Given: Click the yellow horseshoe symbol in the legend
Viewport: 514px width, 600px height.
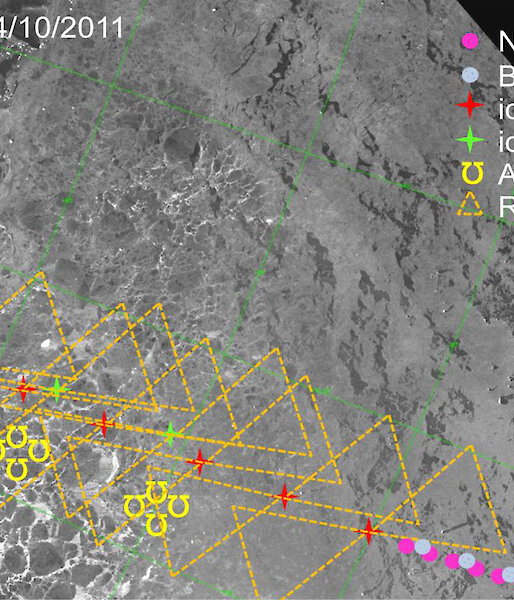Looking at the screenshot, I should pos(472,173).
